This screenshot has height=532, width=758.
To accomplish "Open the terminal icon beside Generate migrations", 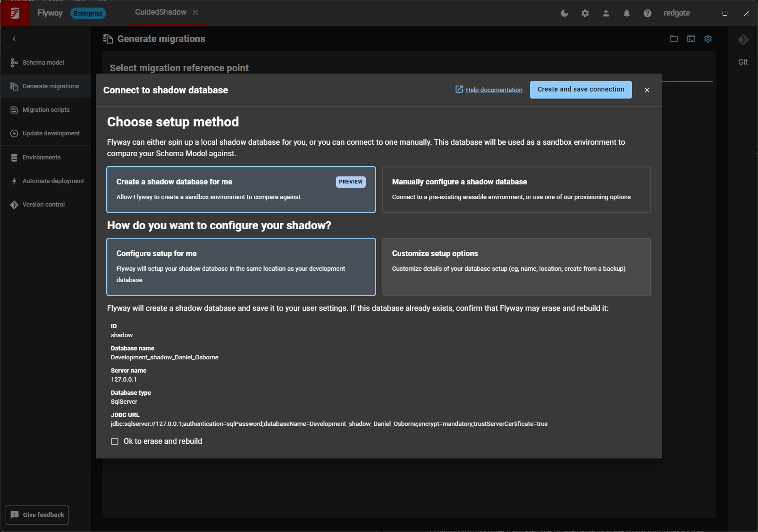I will (x=691, y=39).
